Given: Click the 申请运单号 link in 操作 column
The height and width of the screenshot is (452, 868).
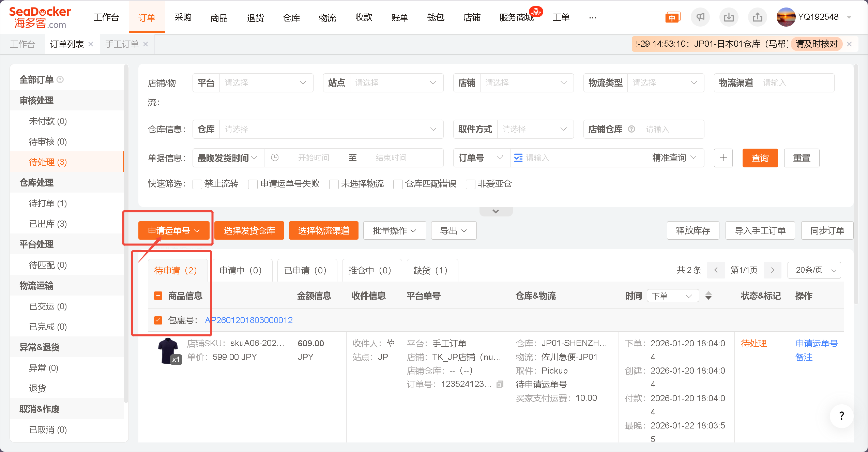Looking at the screenshot, I should coord(816,344).
